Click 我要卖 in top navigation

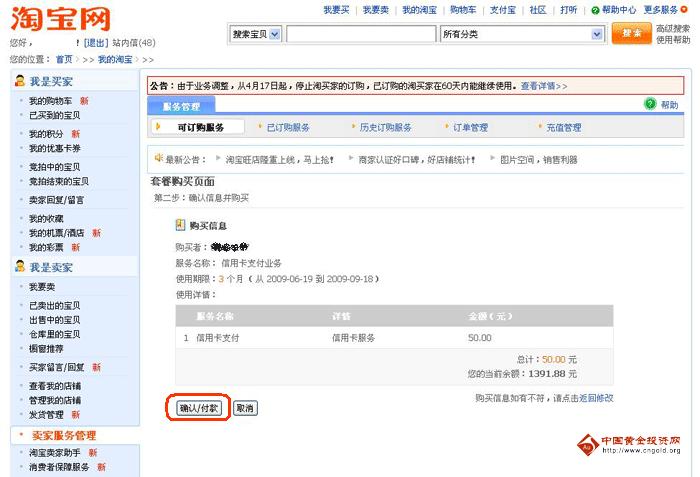coord(375,10)
